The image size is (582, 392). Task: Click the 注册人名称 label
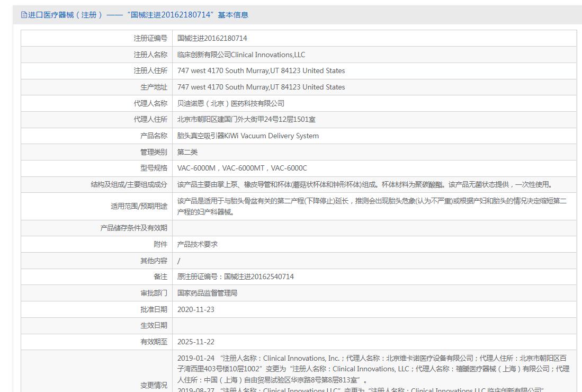(x=150, y=55)
